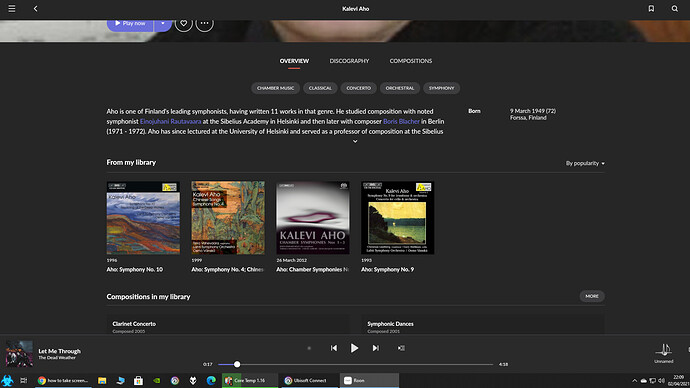Open Microsoft Edge from the taskbar
This screenshot has height=388, width=690.
click(x=211, y=381)
